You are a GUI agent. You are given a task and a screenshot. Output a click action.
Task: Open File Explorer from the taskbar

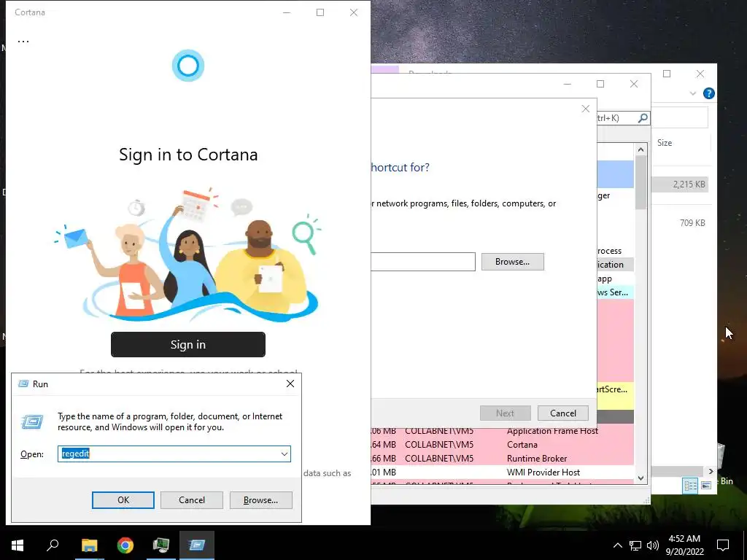89,545
